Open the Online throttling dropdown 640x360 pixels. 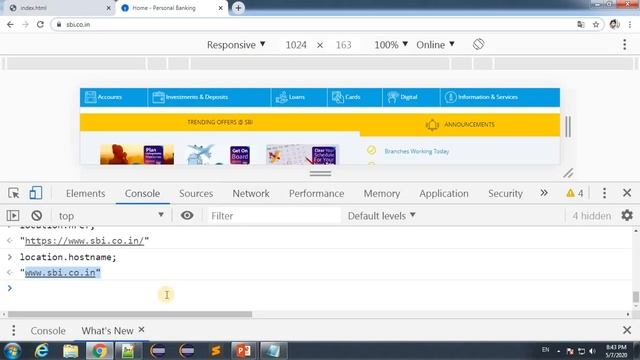[435, 44]
